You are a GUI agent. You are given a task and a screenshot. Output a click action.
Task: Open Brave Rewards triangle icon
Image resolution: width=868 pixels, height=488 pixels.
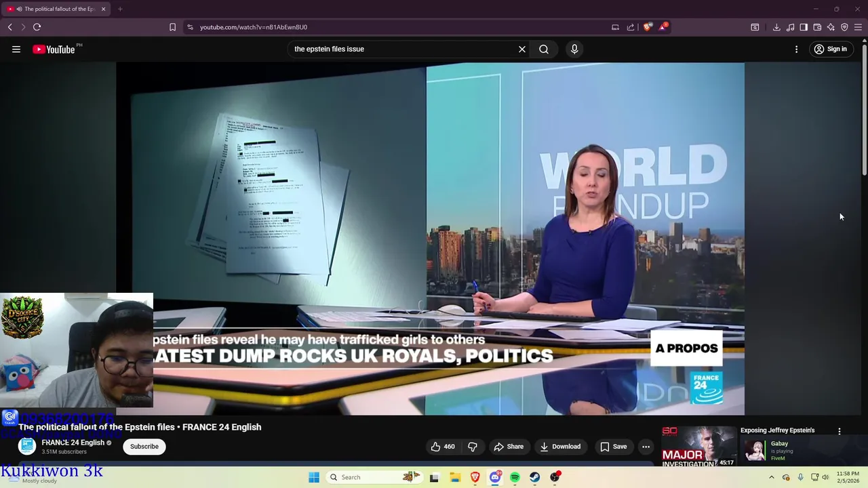pos(663,27)
